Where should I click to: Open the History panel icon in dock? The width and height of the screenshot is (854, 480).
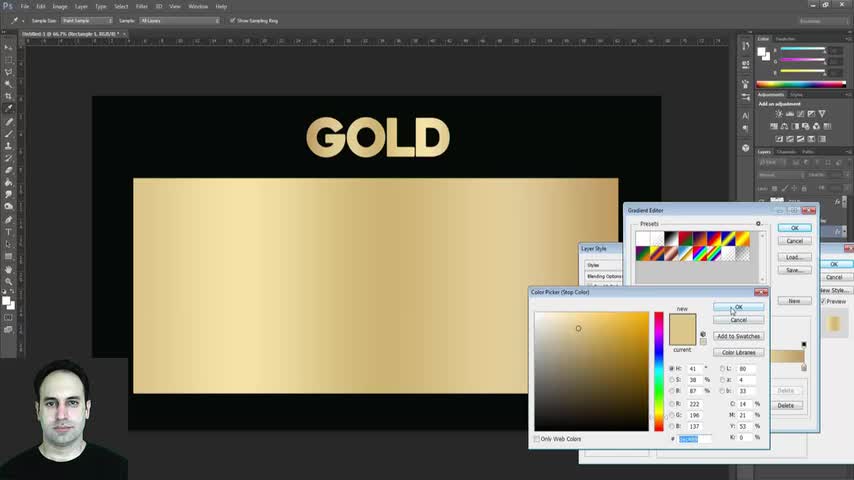tap(746, 47)
